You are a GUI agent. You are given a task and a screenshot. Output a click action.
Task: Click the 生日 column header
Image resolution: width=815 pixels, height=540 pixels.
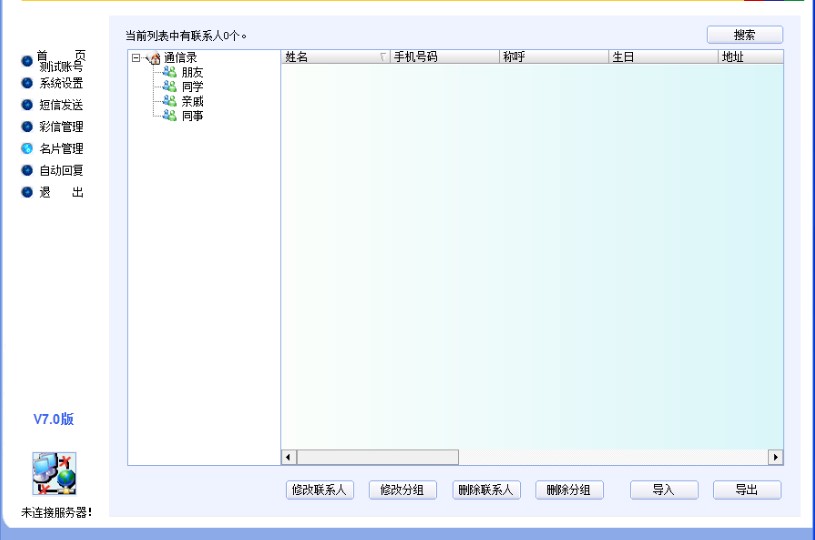click(663, 57)
